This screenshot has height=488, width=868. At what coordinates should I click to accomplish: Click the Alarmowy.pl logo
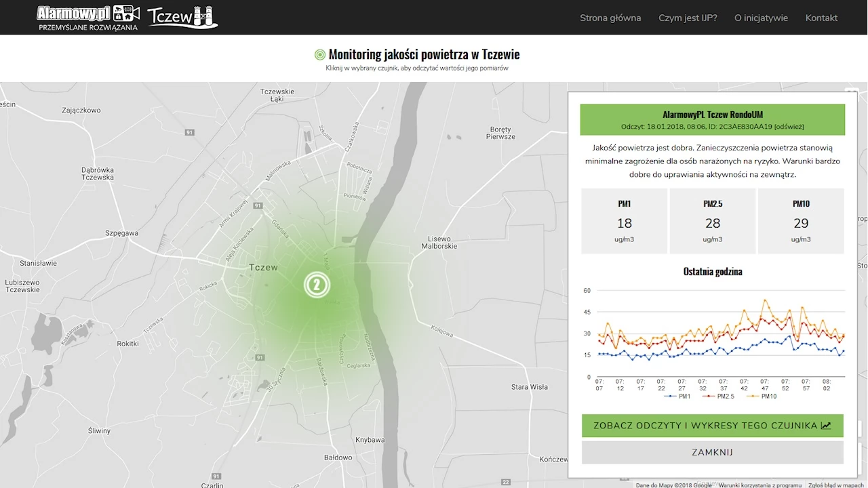tap(88, 18)
